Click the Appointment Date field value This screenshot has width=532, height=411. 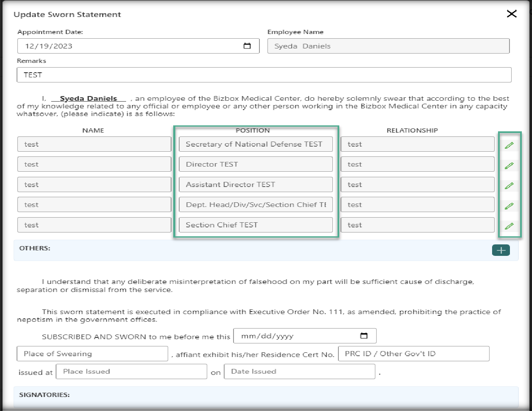(x=127, y=46)
